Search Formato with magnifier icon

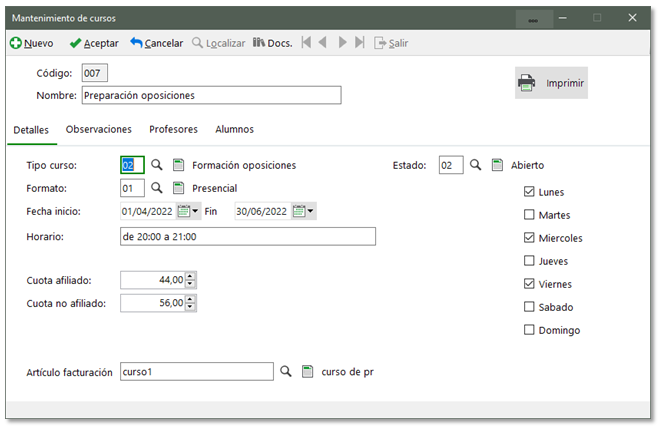click(x=157, y=188)
